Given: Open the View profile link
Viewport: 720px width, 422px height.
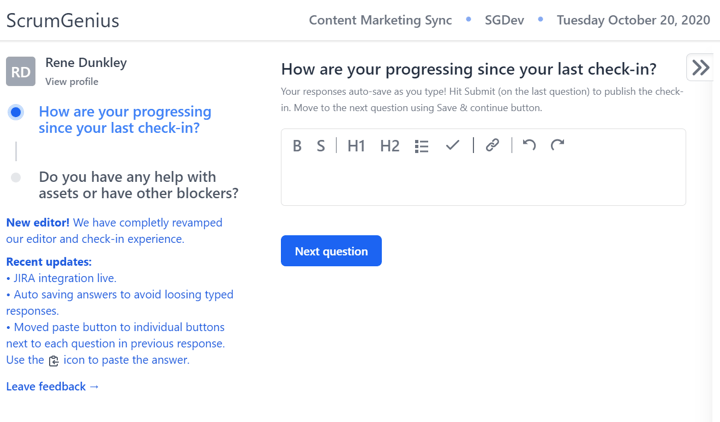Looking at the screenshot, I should (72, 82).
